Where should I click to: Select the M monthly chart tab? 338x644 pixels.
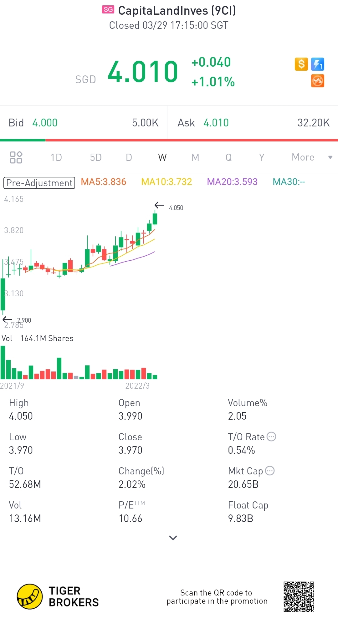[195, 157]
